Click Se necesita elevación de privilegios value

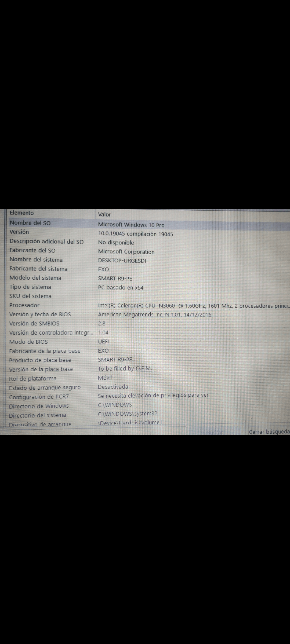click(153, 395)
